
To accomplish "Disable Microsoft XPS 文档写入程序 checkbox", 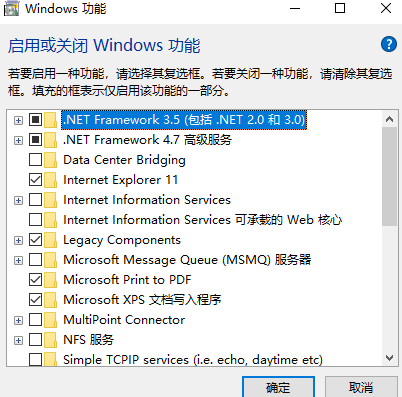I will pos(35,300).
